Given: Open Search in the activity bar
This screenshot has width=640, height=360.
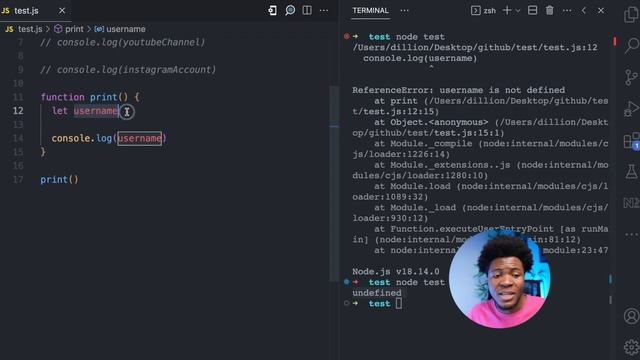Looking at the screenshot, I should tap(631, 45).
